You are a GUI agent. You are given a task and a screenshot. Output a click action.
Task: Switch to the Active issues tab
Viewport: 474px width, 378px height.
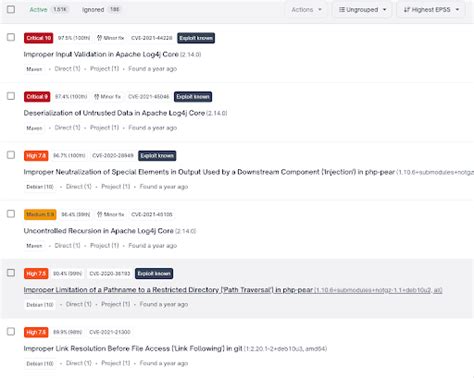pyautogui.click(x=48, y=10)
